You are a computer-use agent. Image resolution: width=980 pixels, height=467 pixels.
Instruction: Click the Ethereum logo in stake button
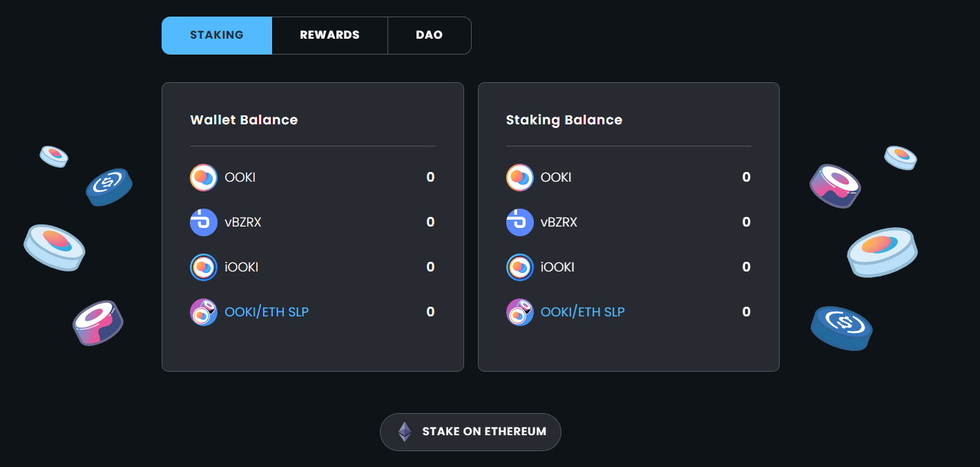(405, 432)
